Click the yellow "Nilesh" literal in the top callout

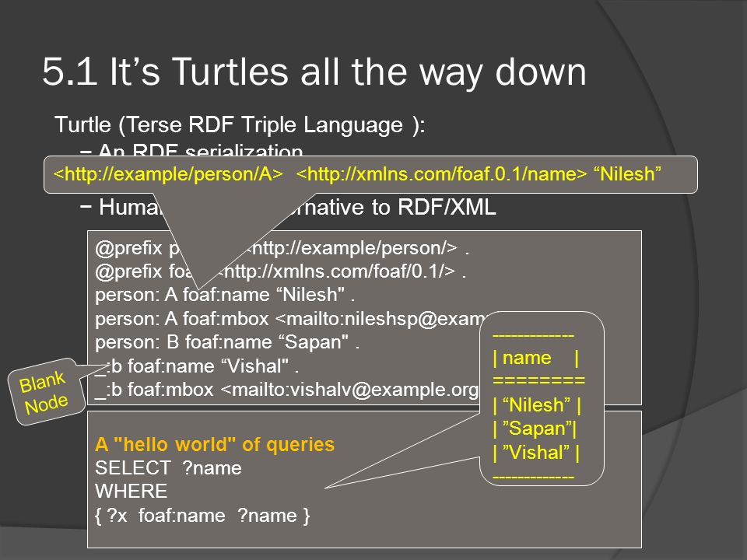coord(627,173)
